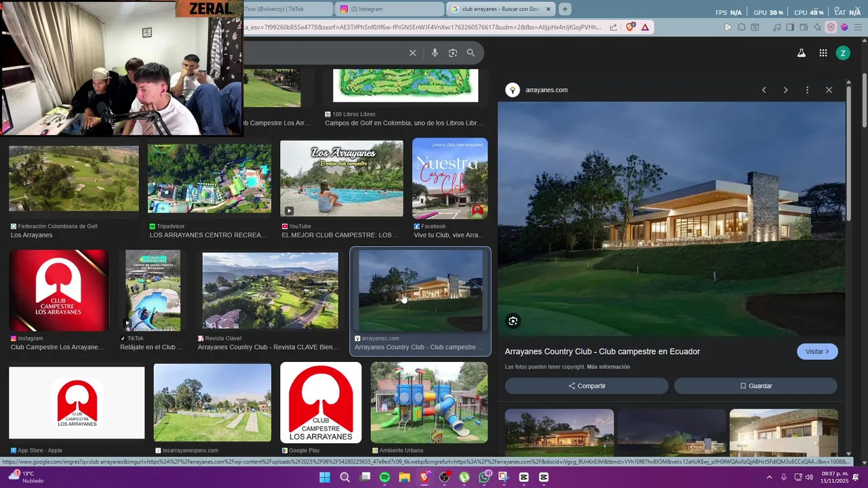Show next image in preview panel
The height and width of the screenshot is (488, 868).
pyautogui.click(x=785, y=90)
